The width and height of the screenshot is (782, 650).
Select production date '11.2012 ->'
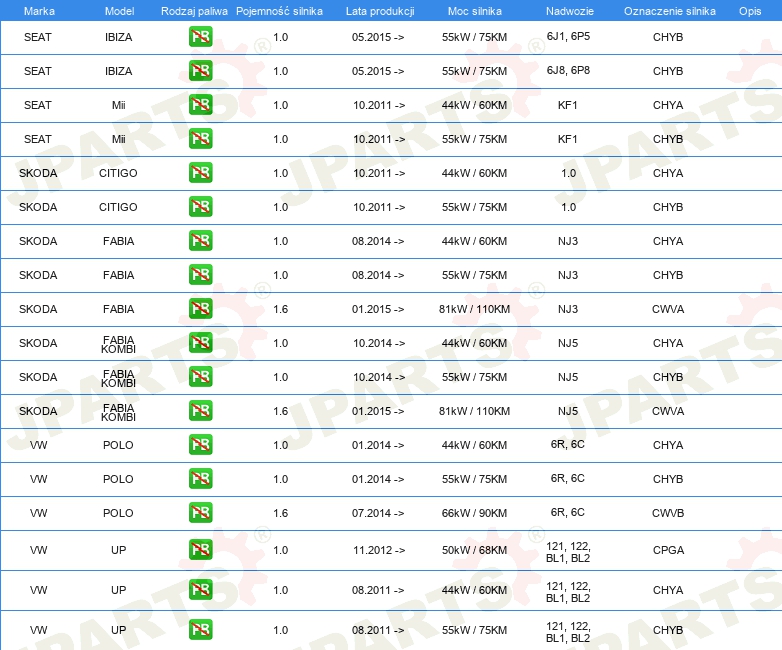pos(379,550)
